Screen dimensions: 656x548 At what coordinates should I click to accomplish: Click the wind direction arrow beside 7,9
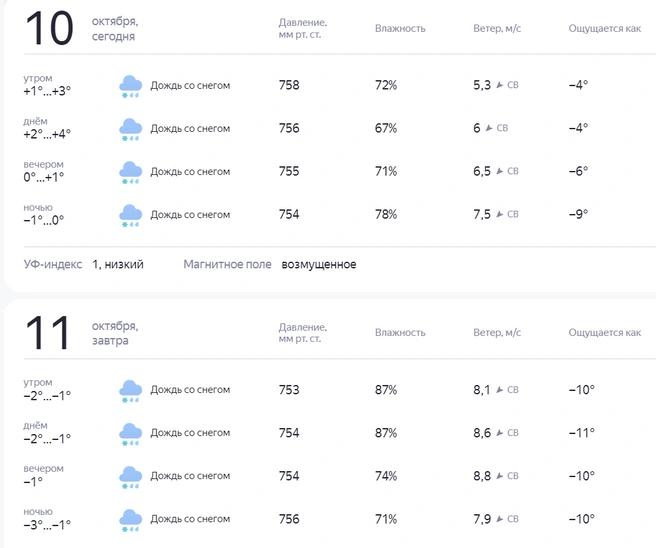point(500,519)
